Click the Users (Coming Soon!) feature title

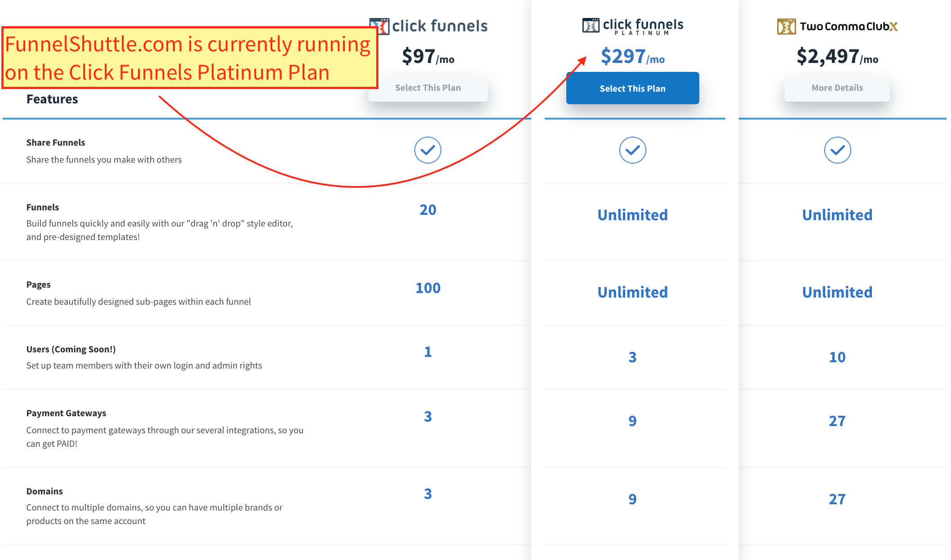(x=71, y=349)
